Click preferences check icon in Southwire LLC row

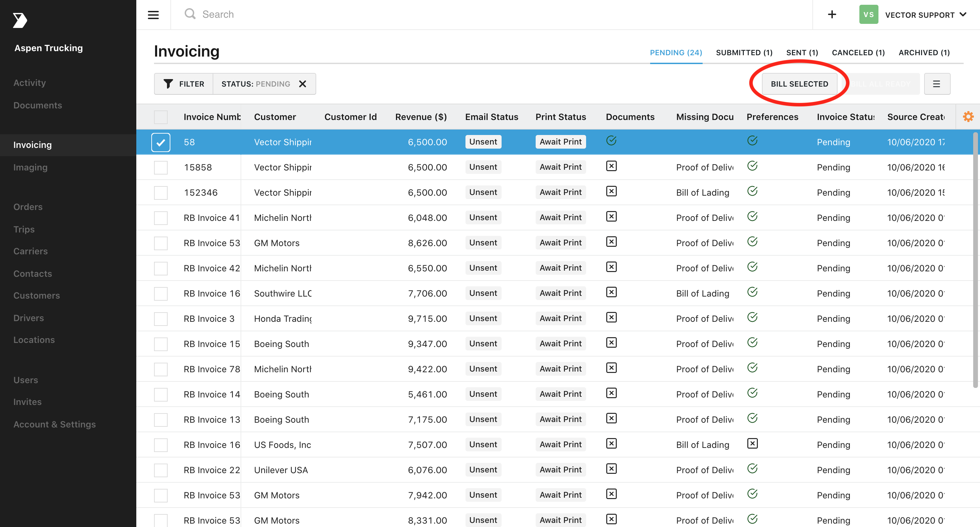752,292
